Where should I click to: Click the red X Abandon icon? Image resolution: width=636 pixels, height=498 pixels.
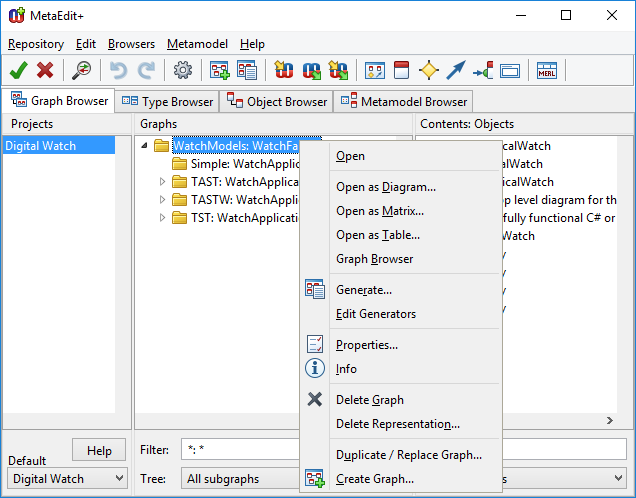[45, 70]
